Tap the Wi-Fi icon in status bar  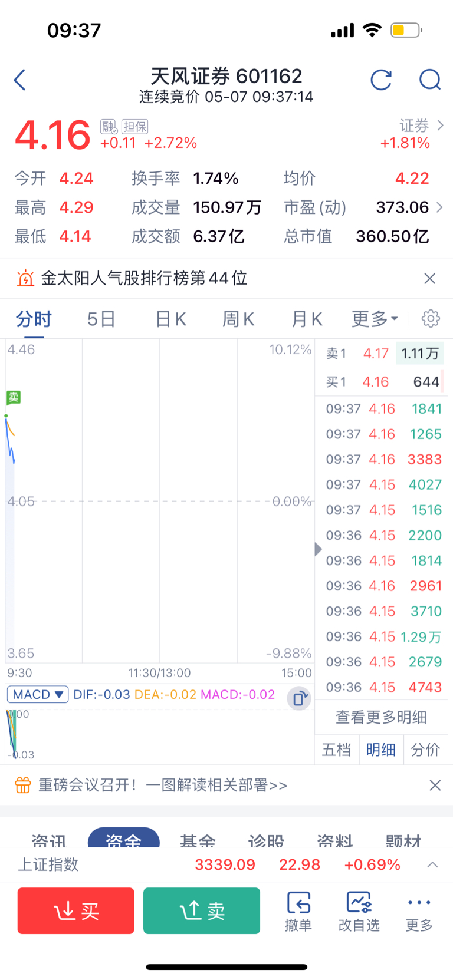coord(372,30)
